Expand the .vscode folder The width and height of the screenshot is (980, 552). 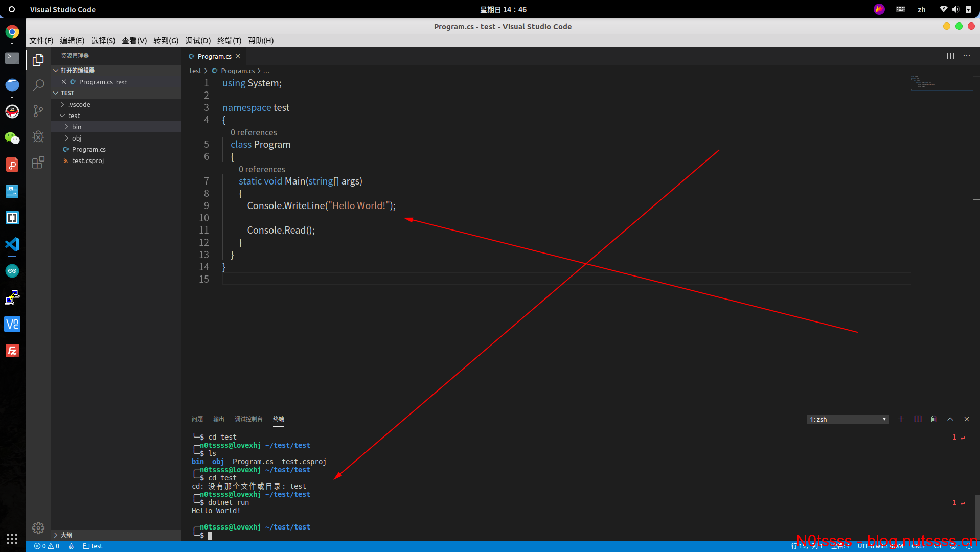(117, 104)
